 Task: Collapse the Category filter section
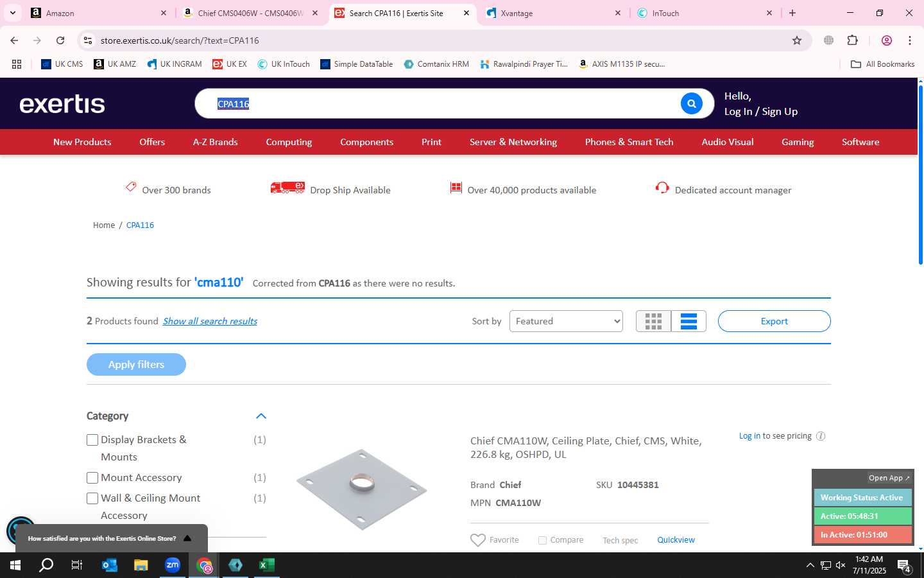coord(261,416)
